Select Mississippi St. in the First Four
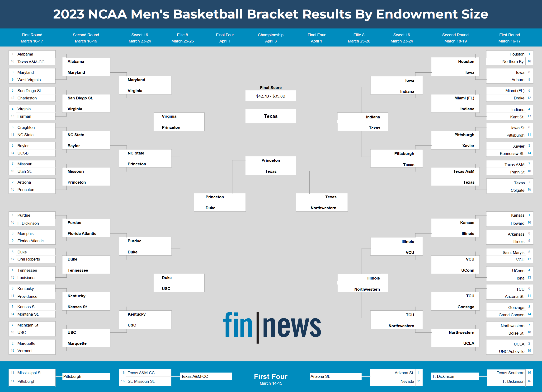Screen dimensions: 542x392 (30, 373)
